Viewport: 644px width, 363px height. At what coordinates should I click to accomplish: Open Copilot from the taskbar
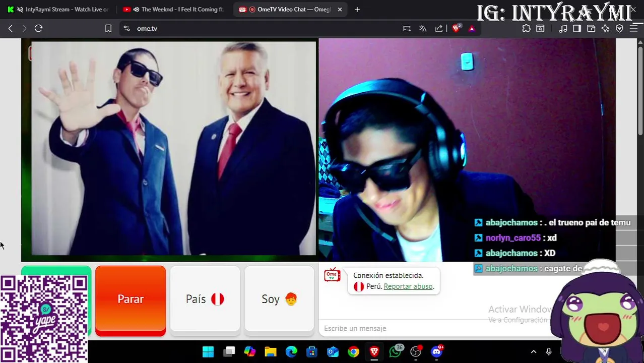click(250, 352)
